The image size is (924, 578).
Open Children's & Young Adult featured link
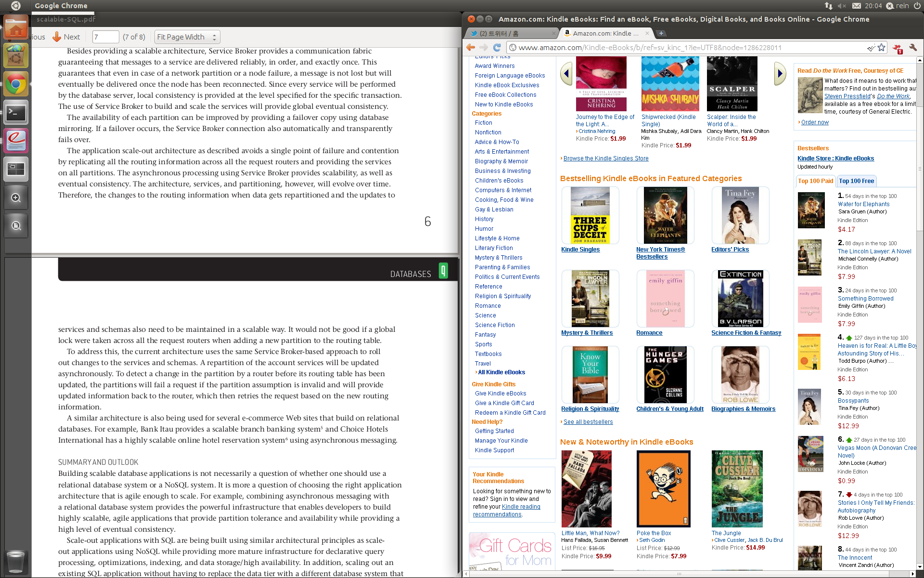tap(670, 409)
